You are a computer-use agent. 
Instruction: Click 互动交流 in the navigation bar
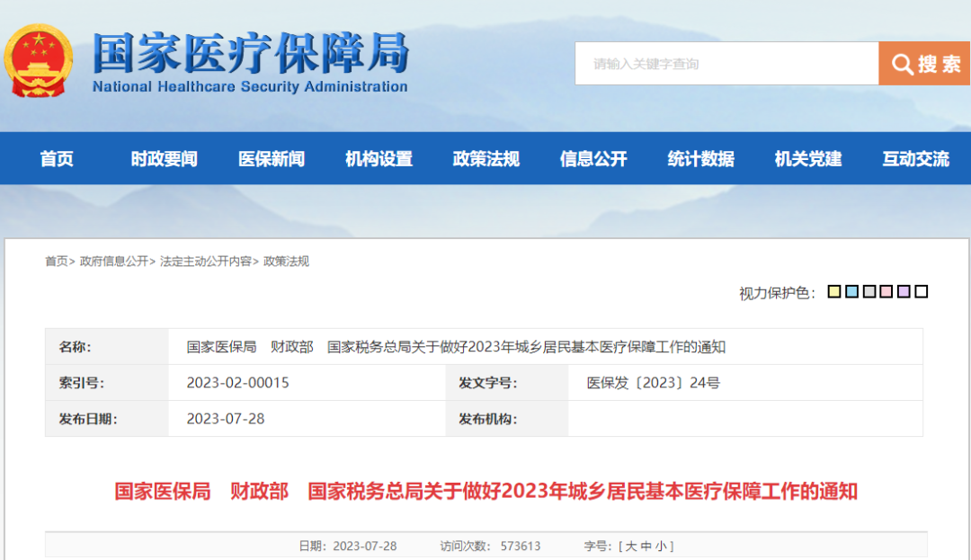click(915, 159)
